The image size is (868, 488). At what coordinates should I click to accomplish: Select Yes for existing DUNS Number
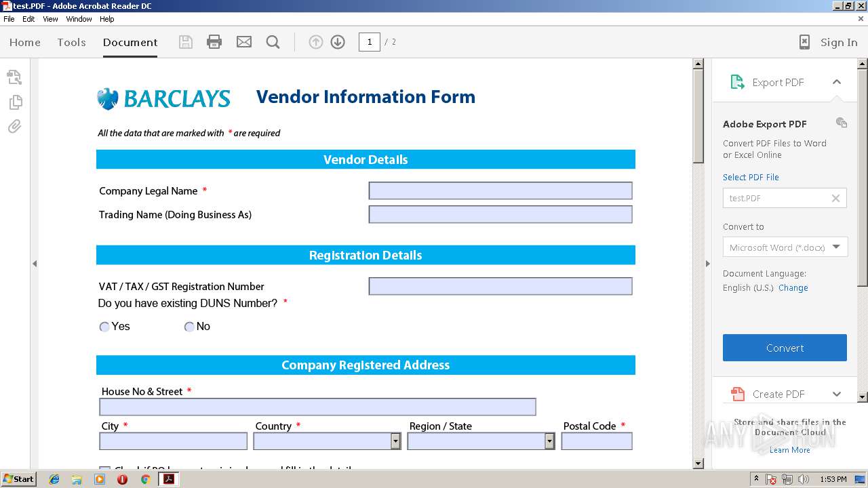(x=104, y=327)
